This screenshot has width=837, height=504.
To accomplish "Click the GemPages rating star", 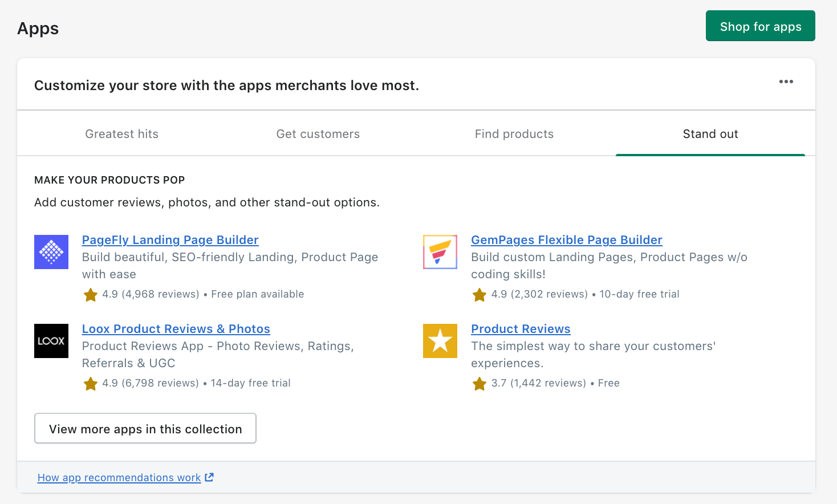I will [x=480, y=295].
